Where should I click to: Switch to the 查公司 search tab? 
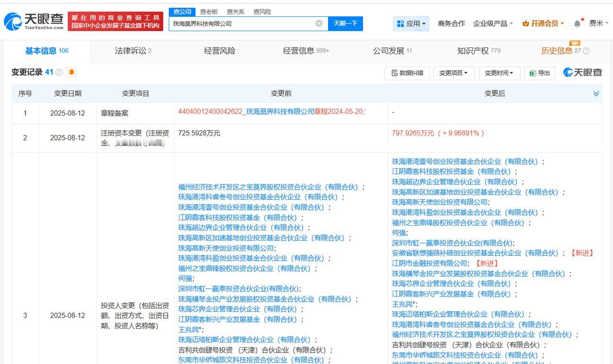click(x=182, y=11)
